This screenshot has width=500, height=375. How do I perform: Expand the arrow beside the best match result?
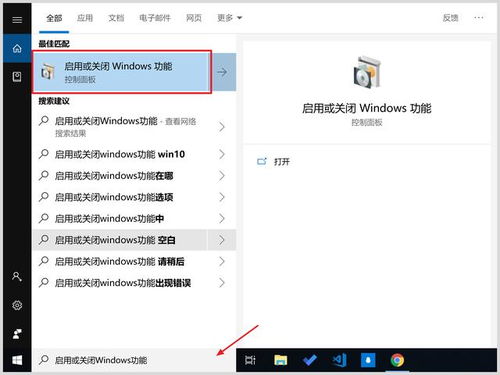coord(223,72)
